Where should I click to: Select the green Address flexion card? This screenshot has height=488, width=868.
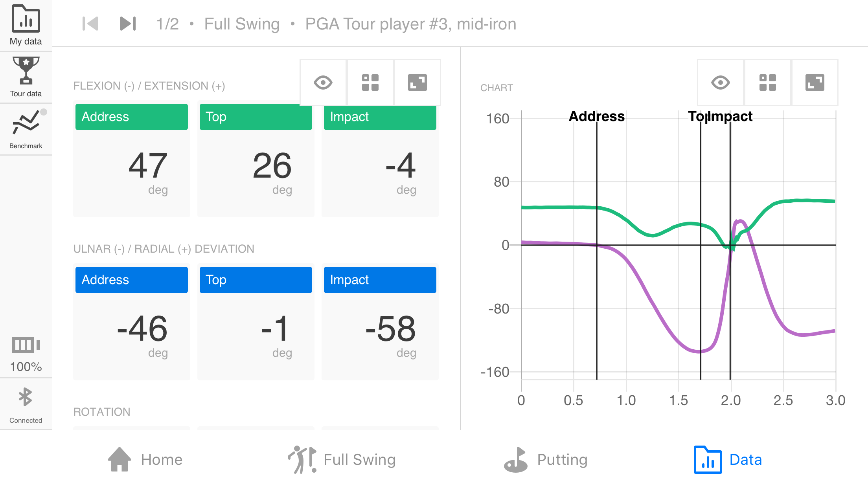(x=131, y=117)
